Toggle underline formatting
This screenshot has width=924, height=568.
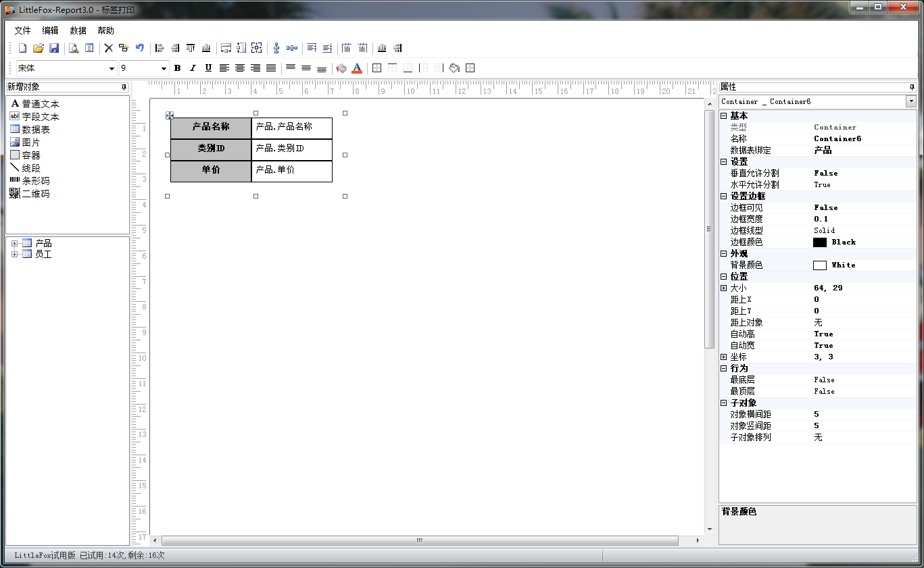pyautogui.click(x=208, y=68)
